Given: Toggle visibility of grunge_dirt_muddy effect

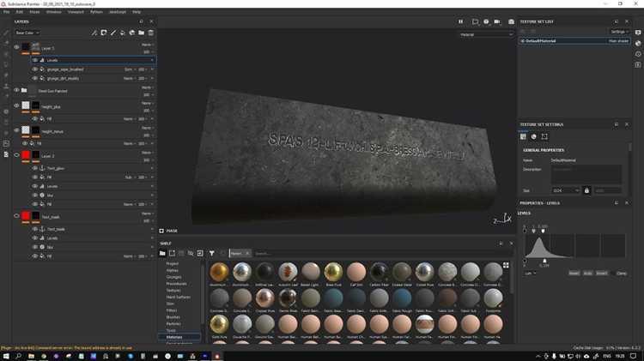Looking at the screenshot, I should 35,78.
